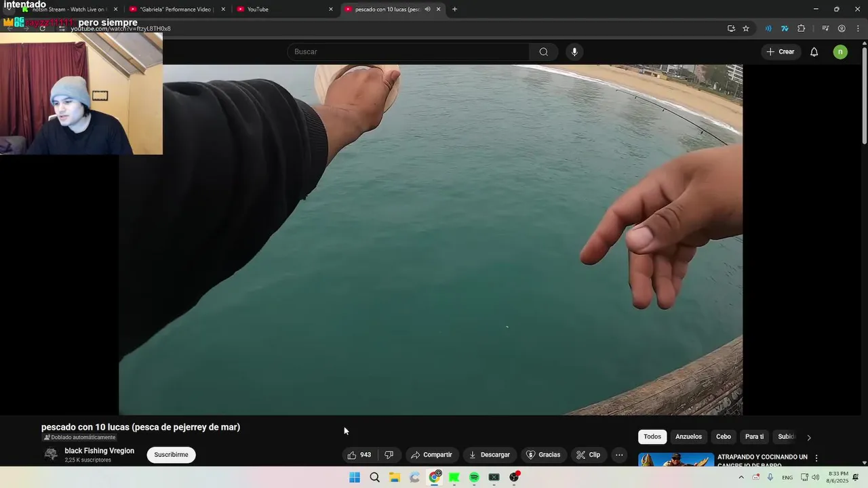The image size is (868, 488).
Task: Open the Extensions puzzle icon
Action: (x=802, y=28)
